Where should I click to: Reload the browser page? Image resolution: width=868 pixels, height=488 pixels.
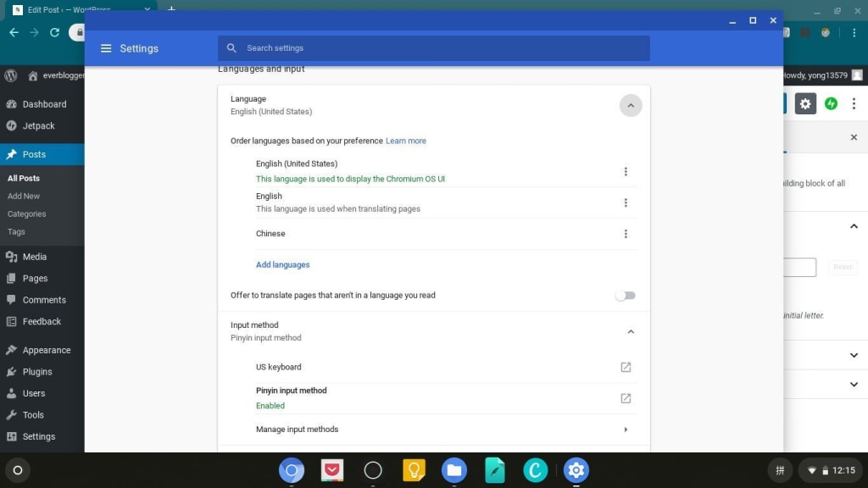[54, 33]
